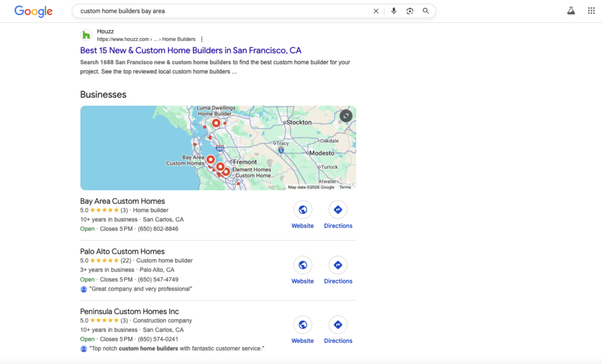Open Search Labs flask icon
The height and width of the screenshot is (364, 602).
(571, 11)
